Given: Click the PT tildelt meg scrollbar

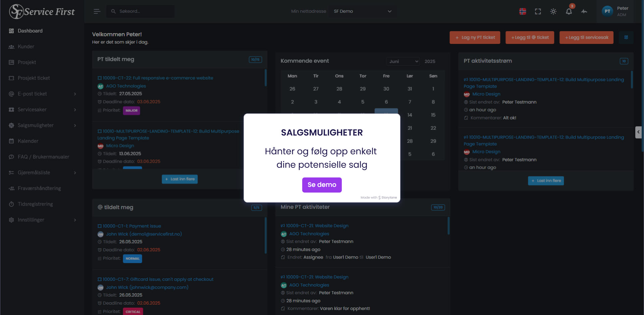Looking at the screenshot, I should 266,78.
